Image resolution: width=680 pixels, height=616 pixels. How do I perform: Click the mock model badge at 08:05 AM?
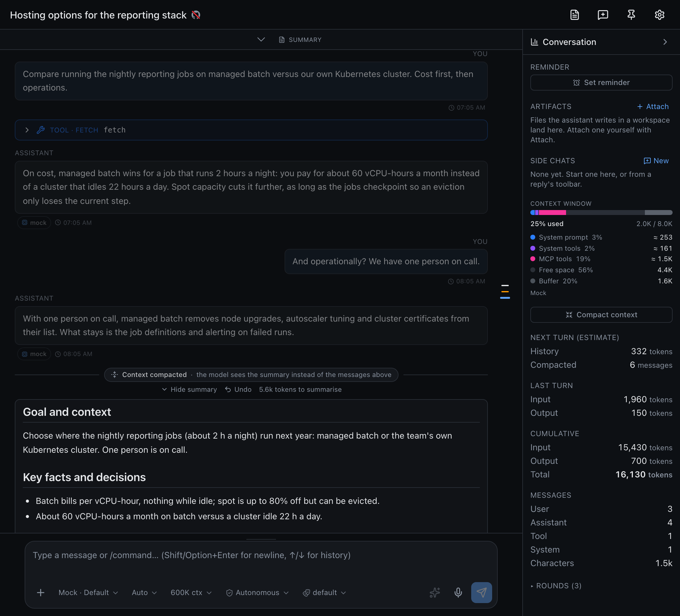34,354
